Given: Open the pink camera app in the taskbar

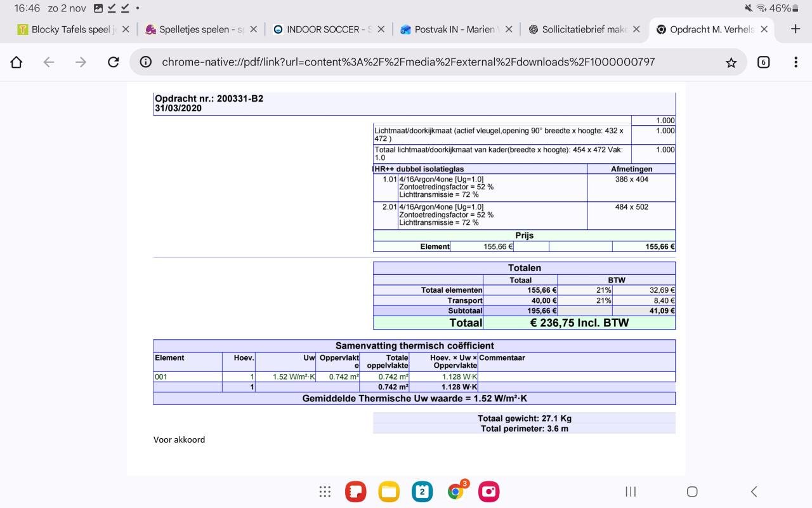Looking at the screenshot, I should (489, 491).
